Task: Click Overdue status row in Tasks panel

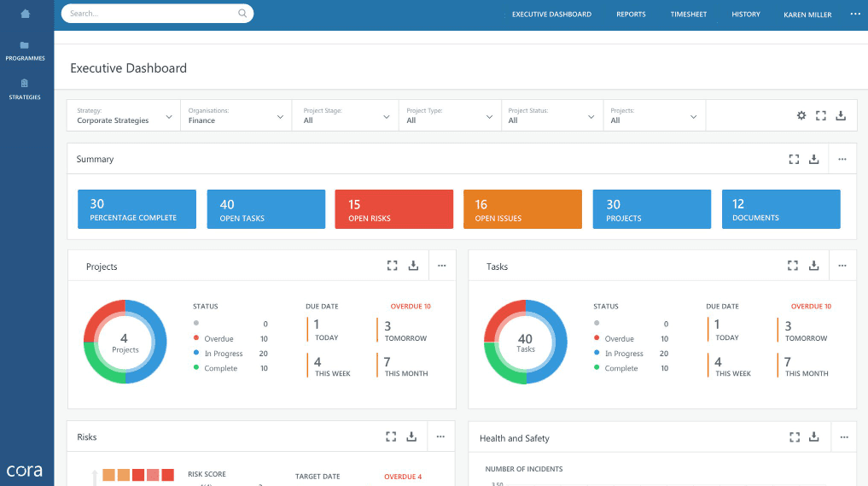Action: (631, 338)
